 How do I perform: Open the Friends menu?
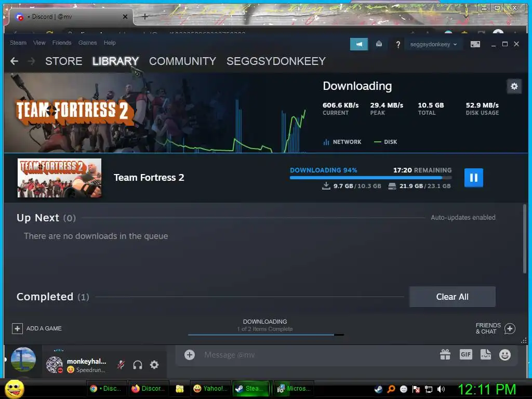coord(62,43)
